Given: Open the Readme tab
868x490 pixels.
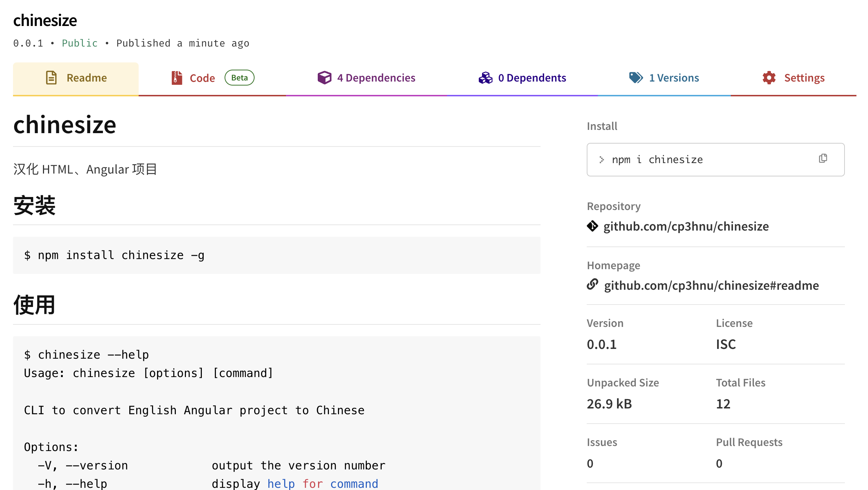Looking at the screenshot, I should click(76, 78).
